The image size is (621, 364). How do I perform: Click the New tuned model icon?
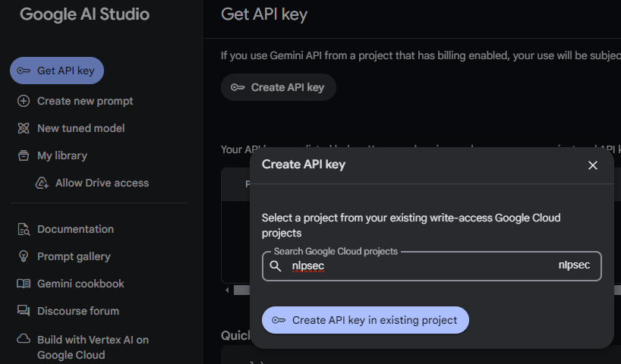point(24,128)
